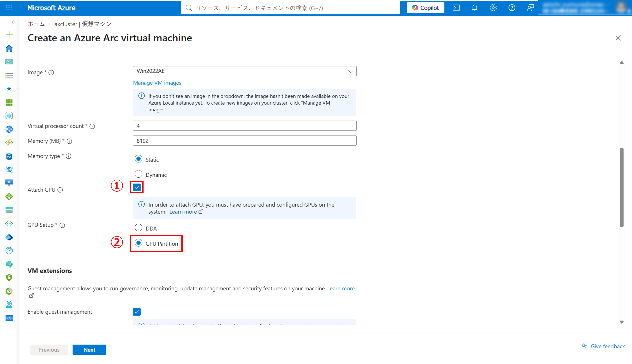The image size is (632, 364).
Task: Show info tooltip for Memory type
Action: [x=68, y=156]
